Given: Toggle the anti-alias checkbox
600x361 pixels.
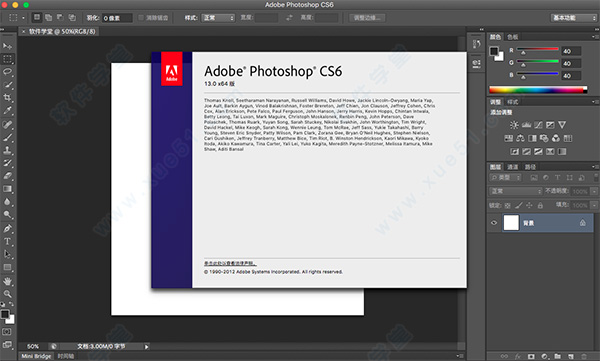Looking at the screenshot, I should [x=141, y=18].
